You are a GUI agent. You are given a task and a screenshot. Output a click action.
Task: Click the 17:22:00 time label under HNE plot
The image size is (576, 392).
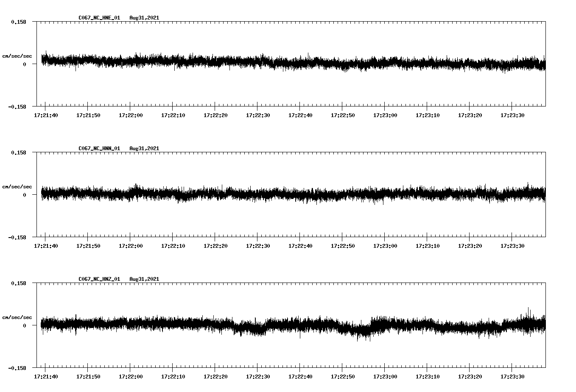(131, 115)
